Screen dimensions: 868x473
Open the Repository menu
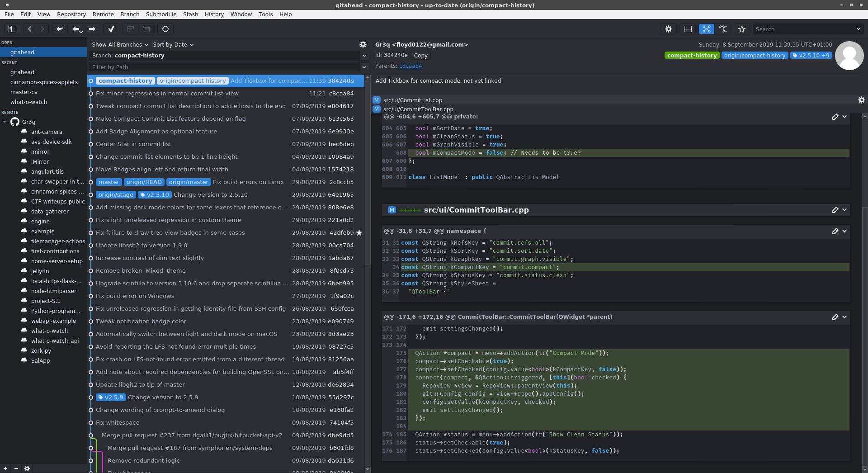[71, 14]
